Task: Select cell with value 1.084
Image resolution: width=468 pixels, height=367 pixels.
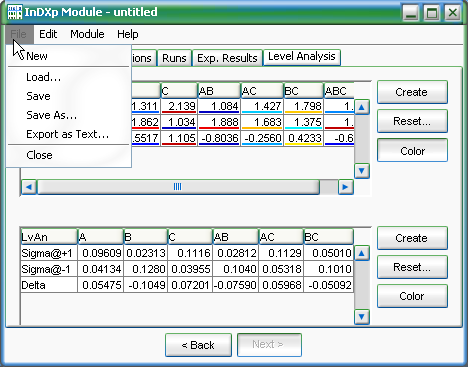Action: click(219, 106)
